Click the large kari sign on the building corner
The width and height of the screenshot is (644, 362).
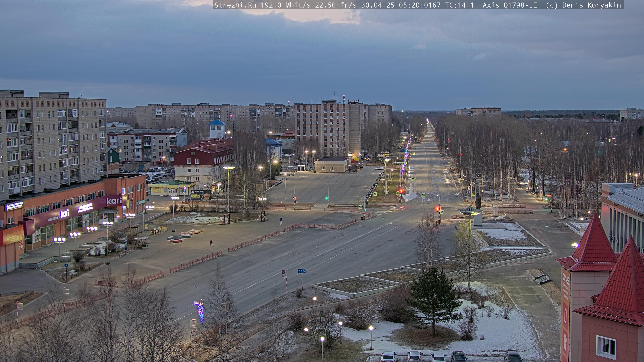[x=114, y=201]
